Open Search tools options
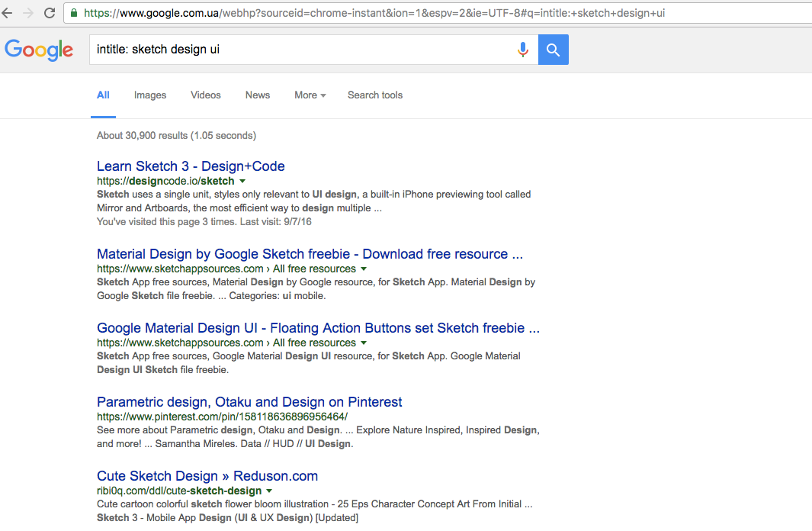 pos(375,95)
